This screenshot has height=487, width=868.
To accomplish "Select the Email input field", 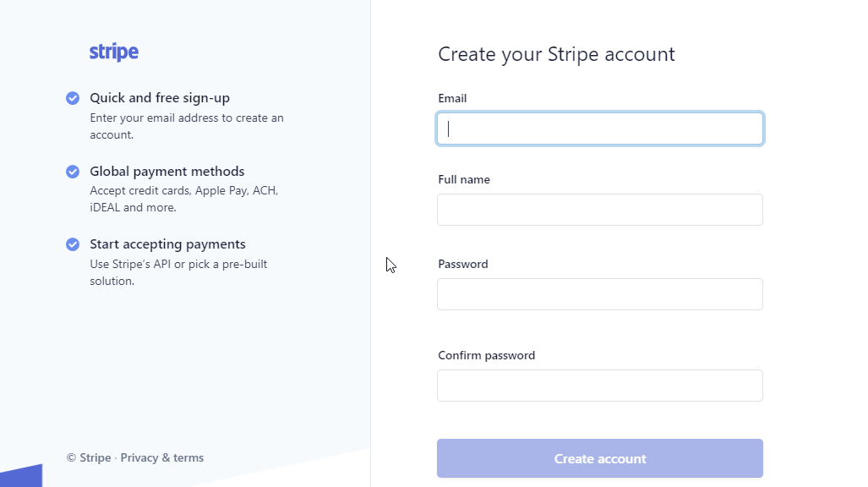I will point(599,129).
